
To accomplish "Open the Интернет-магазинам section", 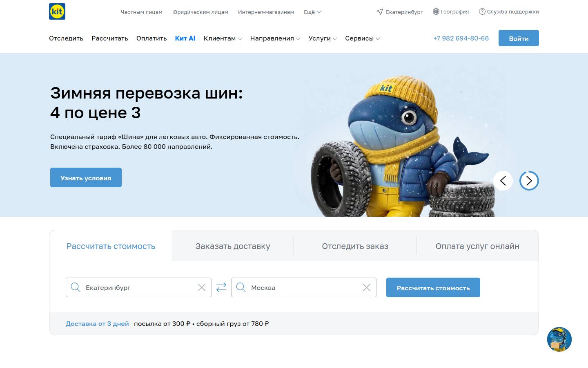I will 266,12.
